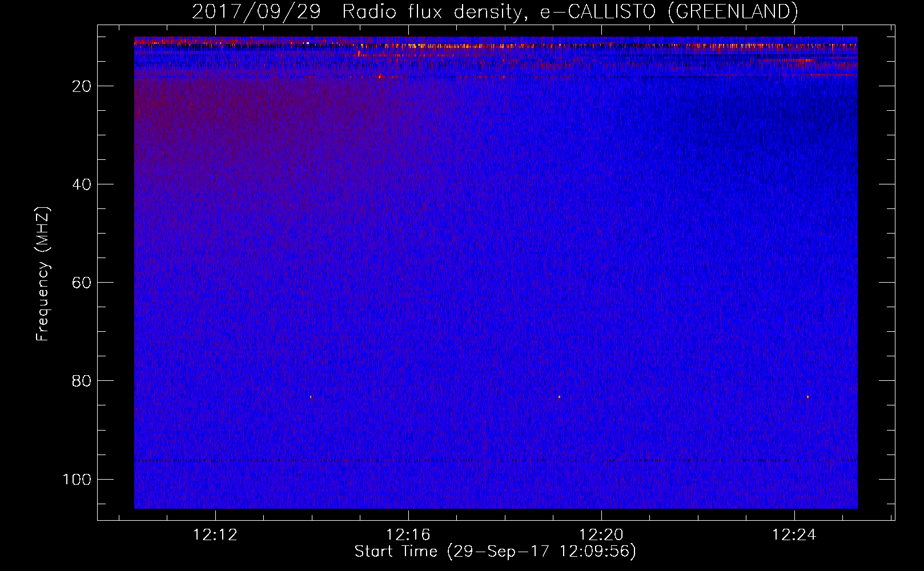Click the 100 MHz frequency tick label

[x=77, y=479]
